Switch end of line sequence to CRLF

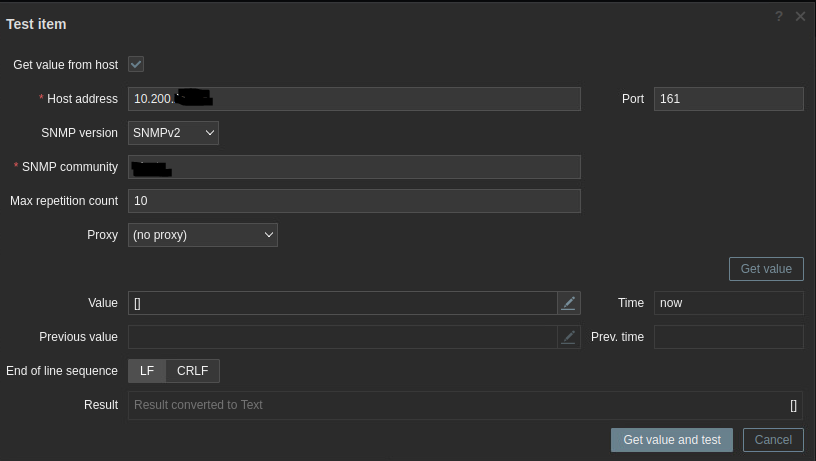pyautogui.click(x=192, y=371)
